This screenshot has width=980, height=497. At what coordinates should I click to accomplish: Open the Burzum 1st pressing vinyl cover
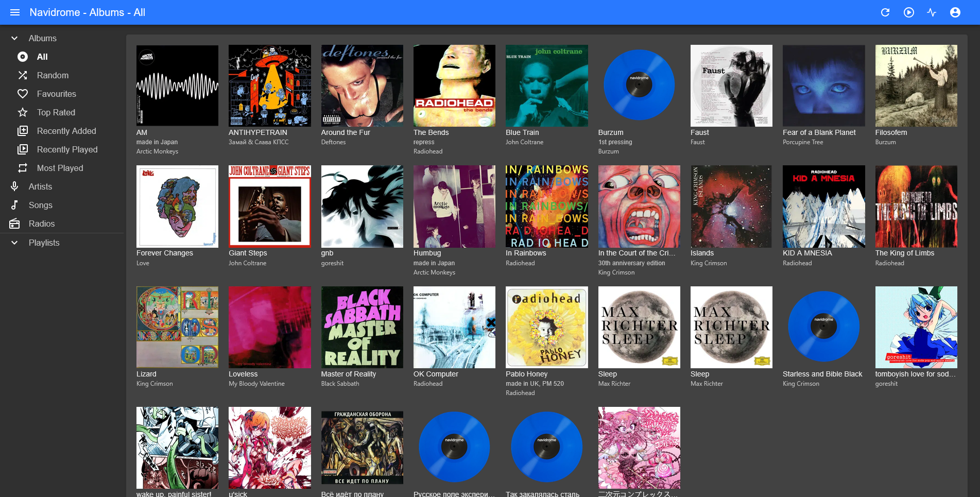pyautogui.click(x=639, y=85)
